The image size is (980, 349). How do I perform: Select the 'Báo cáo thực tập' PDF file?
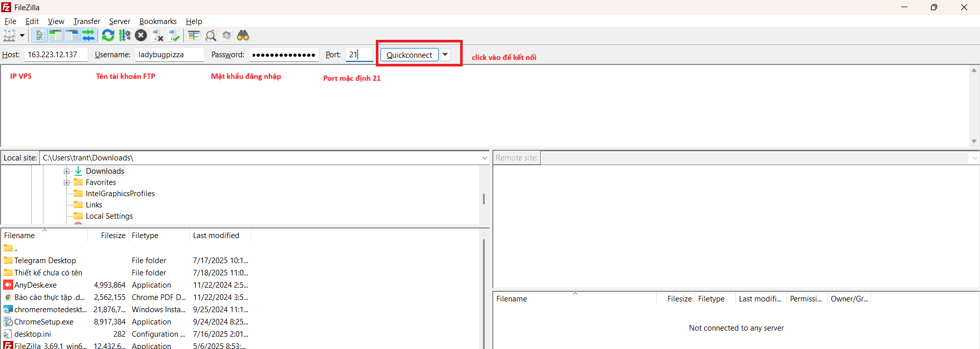pyautogui.click(x=126, y=297)
